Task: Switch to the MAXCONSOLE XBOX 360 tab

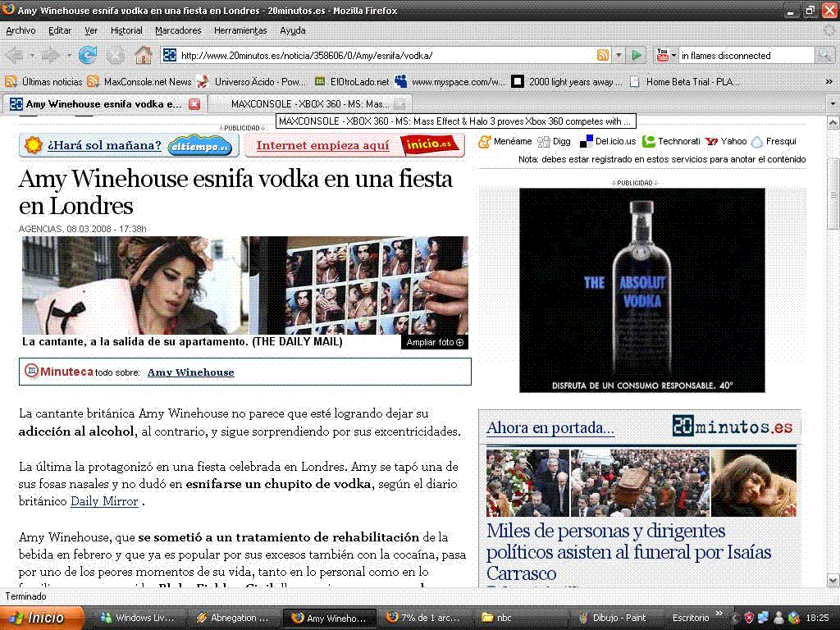Action: coord(309,104)
